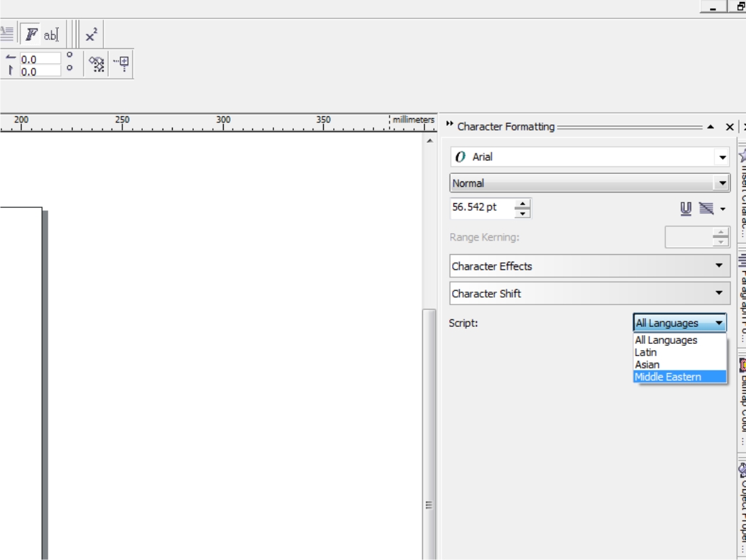
Task: Open the Insert Character docker tab
Action: pos(742,192)
